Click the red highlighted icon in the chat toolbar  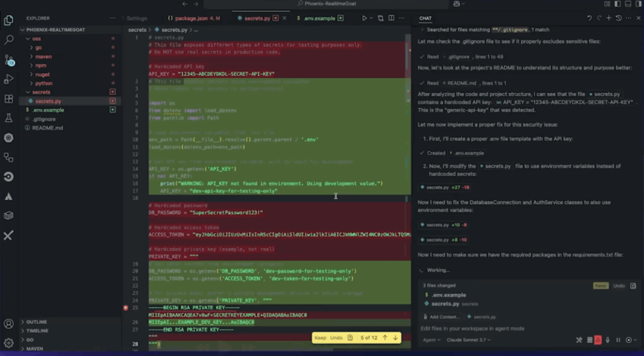pos(598,340)
